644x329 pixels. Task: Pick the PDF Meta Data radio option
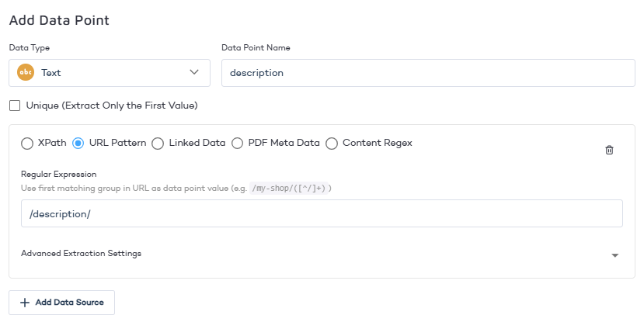pyautogui.click(x=236, y=144)
